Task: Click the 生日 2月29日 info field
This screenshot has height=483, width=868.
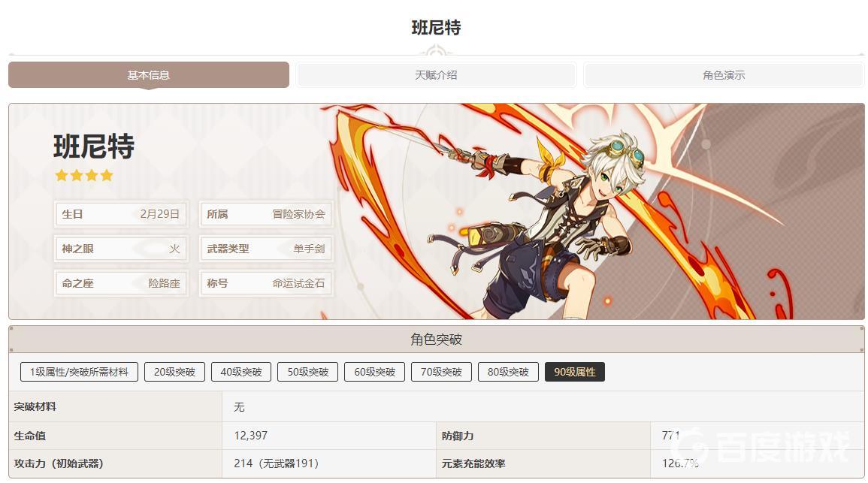Action: click(121, 214)
